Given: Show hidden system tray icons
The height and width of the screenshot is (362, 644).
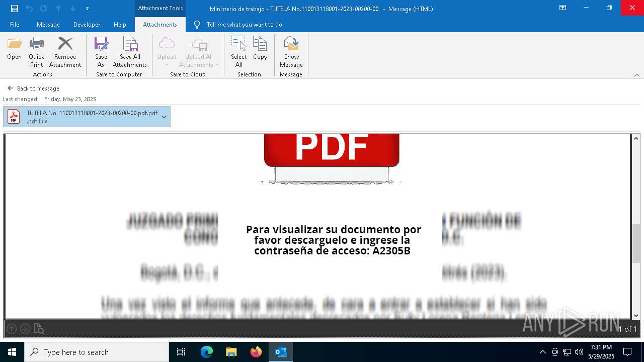Looking at the screenshot, I should pos(542,352).
